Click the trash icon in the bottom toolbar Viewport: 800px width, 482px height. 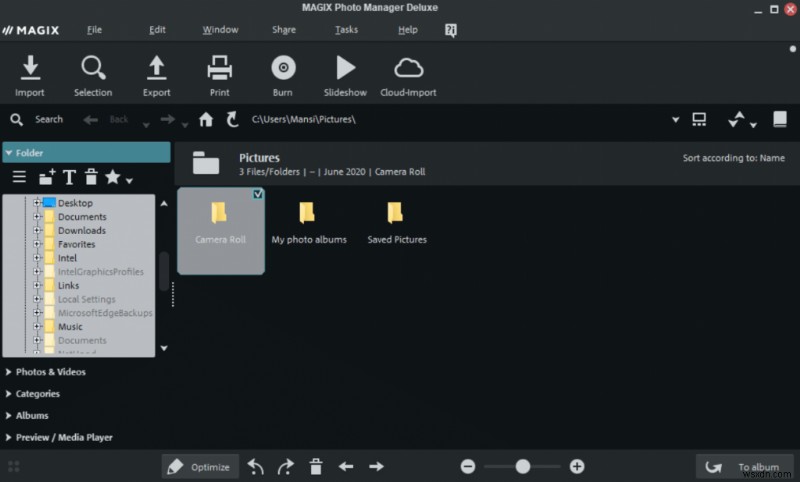pyautogui.click(x=316, y=466)
